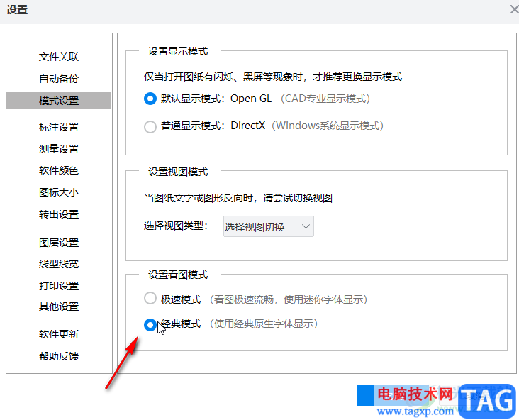Viewport: 519px width, 420px height.
Task: Click the hint 当图纸文字或图形反向时，请尝试切换视图
Action: (x=238, y=198)
